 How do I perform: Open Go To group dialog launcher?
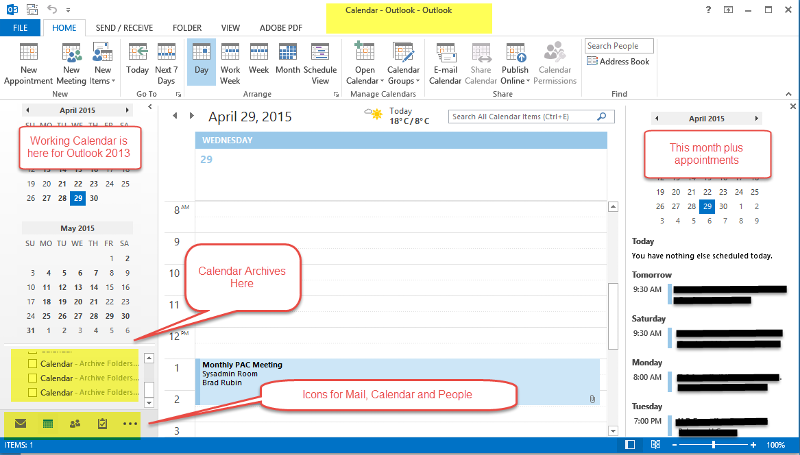pyautogui.click(x=179, y=94)
